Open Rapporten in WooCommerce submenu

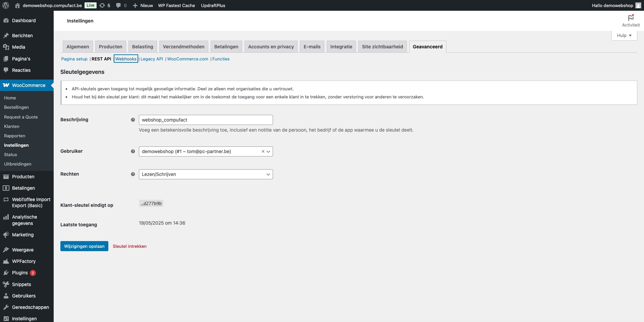tap(14, 136)
